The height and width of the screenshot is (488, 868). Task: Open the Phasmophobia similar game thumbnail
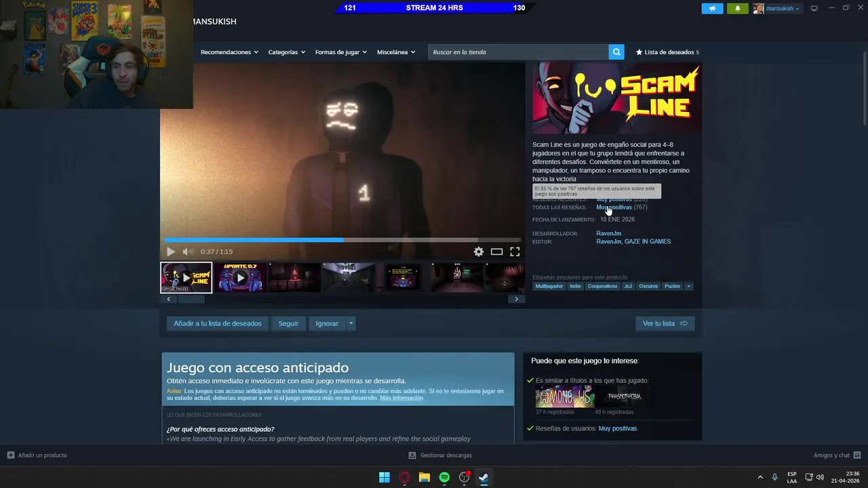(625, 396)
